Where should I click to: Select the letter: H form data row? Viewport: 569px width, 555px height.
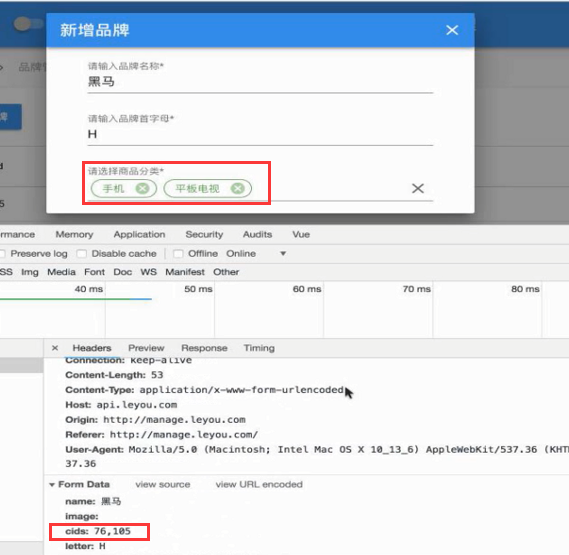85,546
